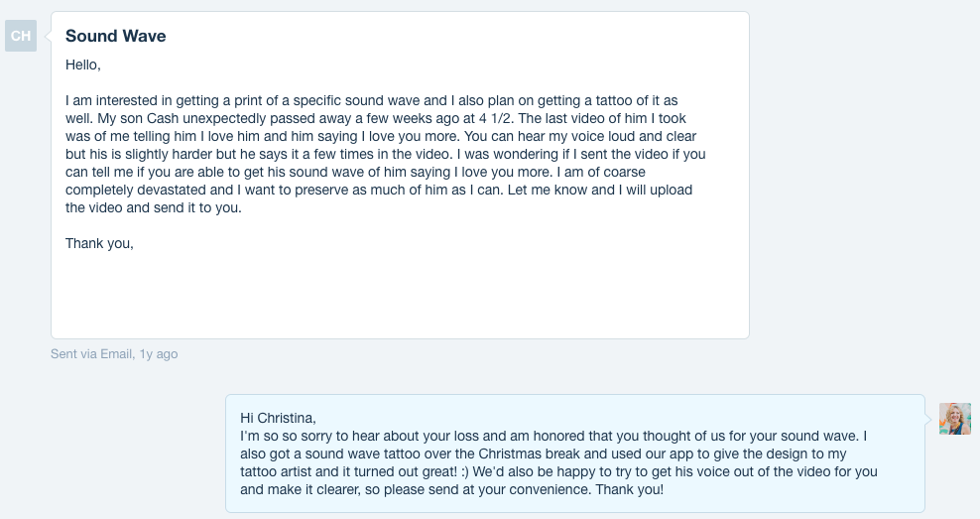Click the "Sent via Email, 1y ago" label

(114, 353)
